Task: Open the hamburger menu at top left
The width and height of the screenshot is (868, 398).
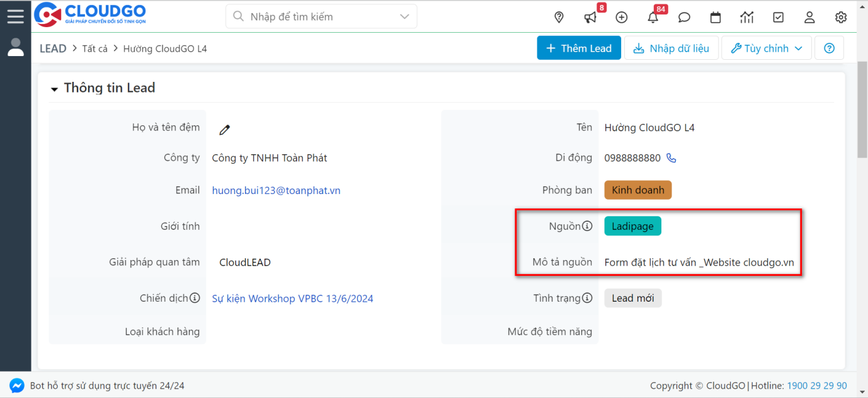Action: (16, 16)
